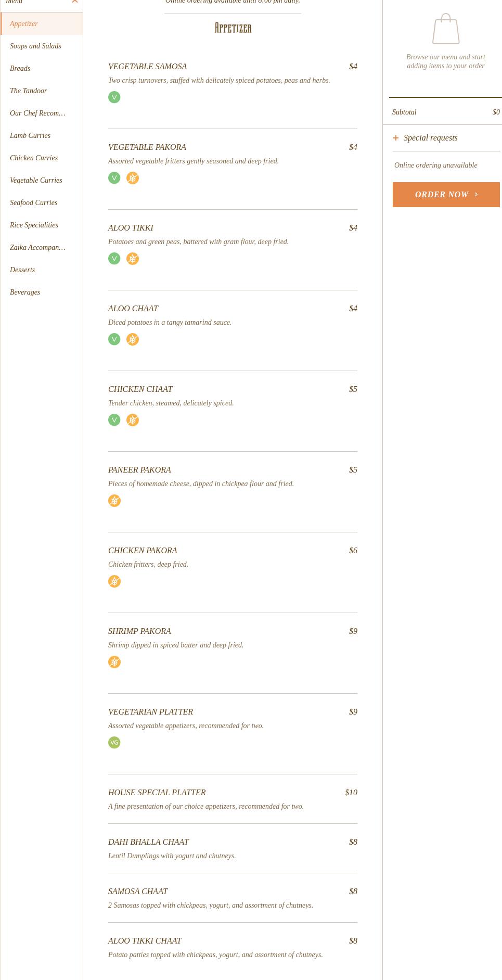Open the Beverages category
Image resolution: width=502 pixels, height=980 pixels.
click(x=25, y=292)
